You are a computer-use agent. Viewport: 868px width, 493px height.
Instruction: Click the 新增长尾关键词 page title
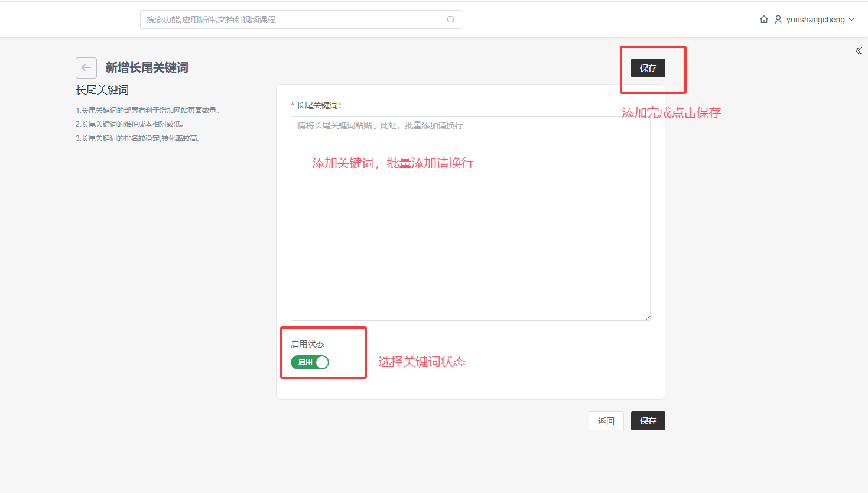click(147, 68)
